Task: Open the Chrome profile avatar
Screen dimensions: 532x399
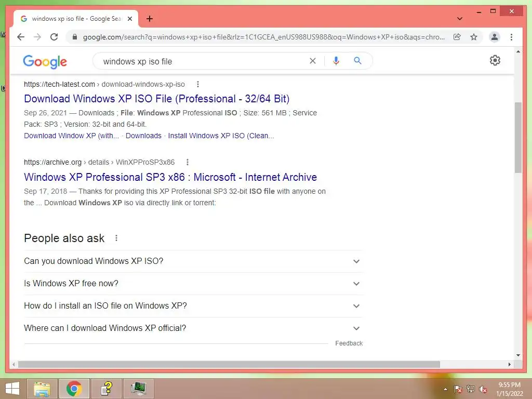Action: 495,37
